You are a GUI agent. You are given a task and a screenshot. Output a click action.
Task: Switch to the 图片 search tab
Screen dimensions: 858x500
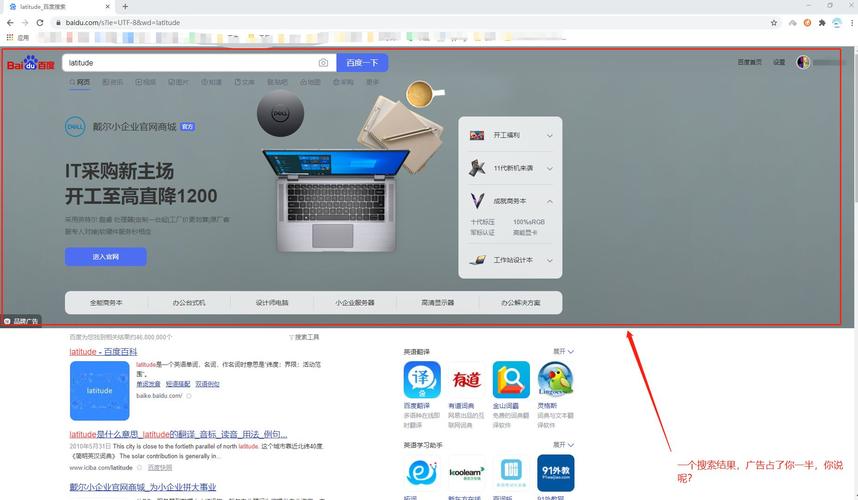tap(178, 82)
